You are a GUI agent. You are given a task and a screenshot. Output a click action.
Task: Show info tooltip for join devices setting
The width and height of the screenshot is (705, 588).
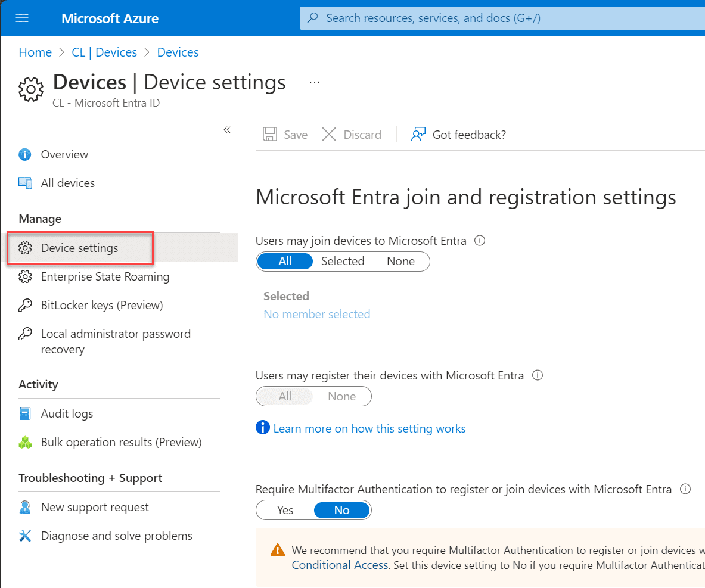pyautogui.click(x=480, y=241)
